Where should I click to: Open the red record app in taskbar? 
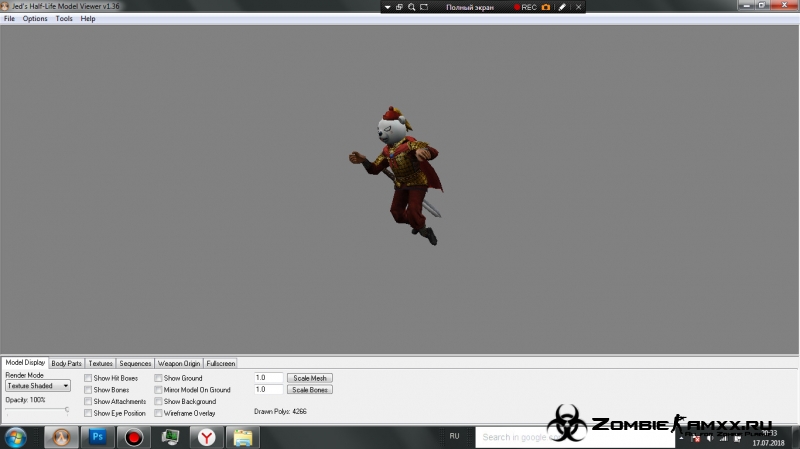134,437
